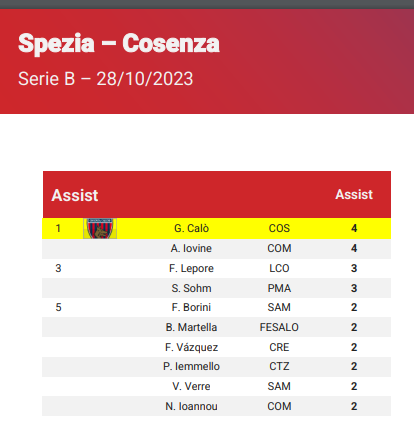This screenshot has width=414, height=426.
Task: Click the FESALO team abbreviation
Action: pyautogui.click(x=279, y=327)
